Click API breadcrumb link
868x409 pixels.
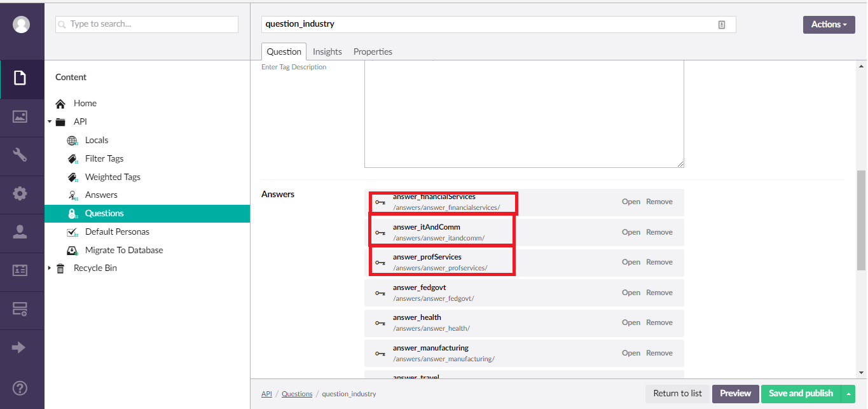tap(266, 394)
